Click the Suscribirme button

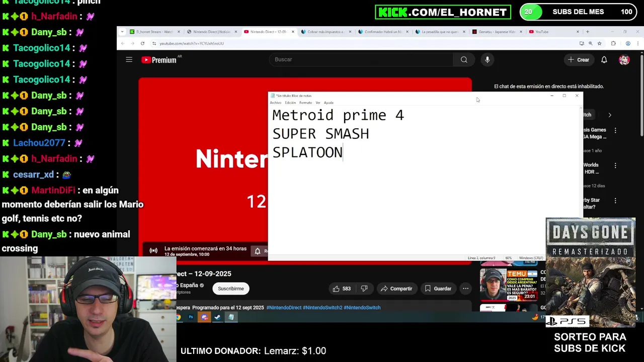231,289
